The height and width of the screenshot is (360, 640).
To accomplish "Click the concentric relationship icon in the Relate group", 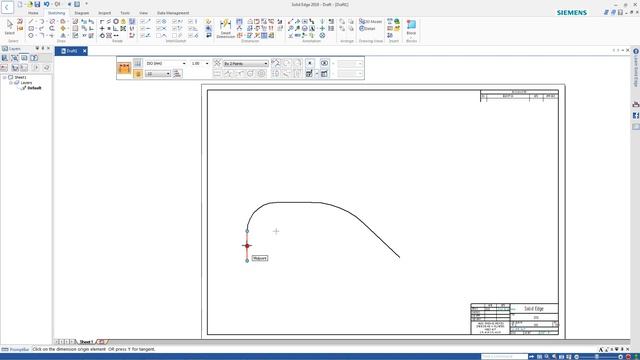I will click(x=116, y=21).
